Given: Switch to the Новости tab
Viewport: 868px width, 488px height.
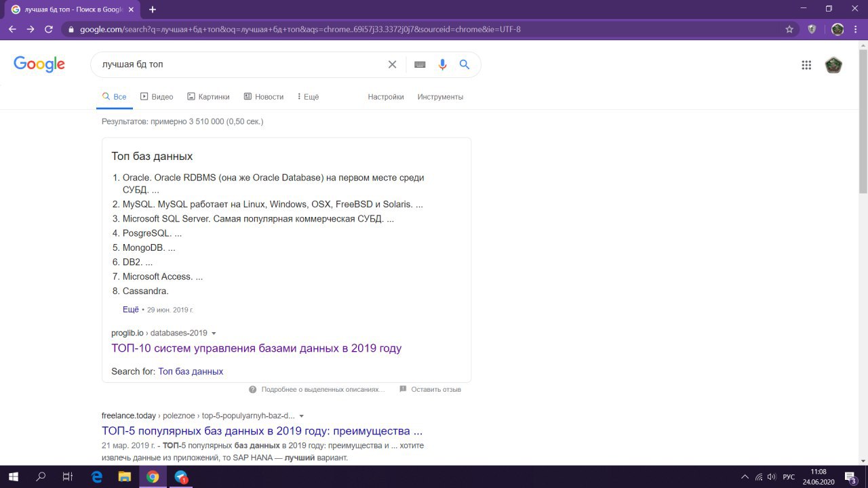Looking at the screenshot, I should click(x=264, y=97).
